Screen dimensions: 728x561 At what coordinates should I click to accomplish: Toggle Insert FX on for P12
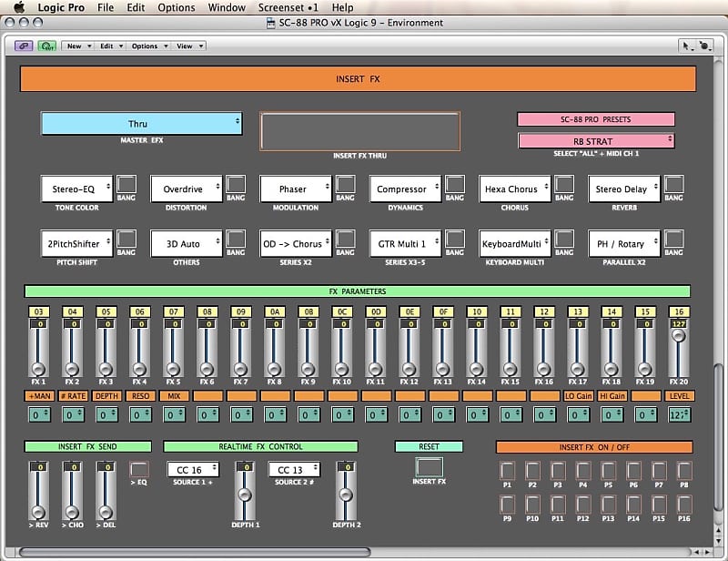[583, 505]
